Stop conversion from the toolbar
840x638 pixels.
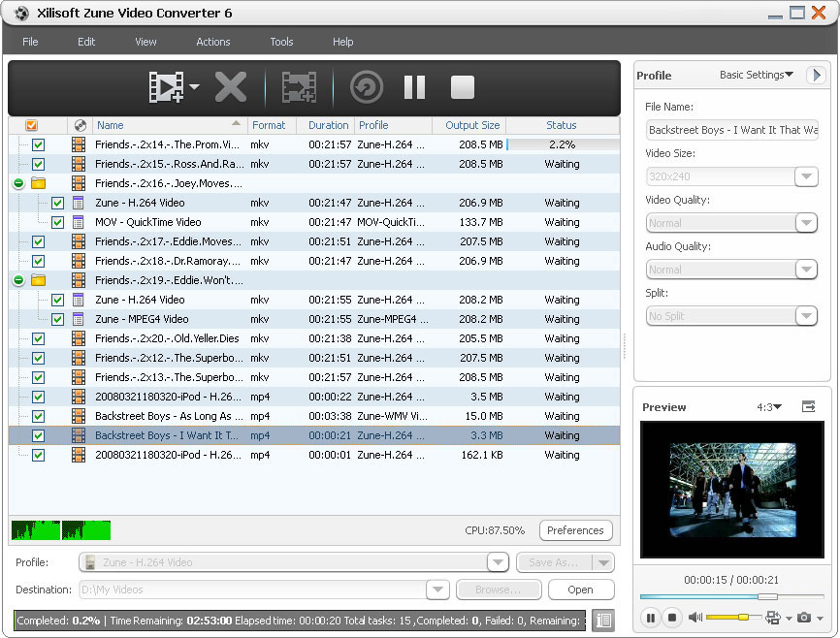coord(462,87)
